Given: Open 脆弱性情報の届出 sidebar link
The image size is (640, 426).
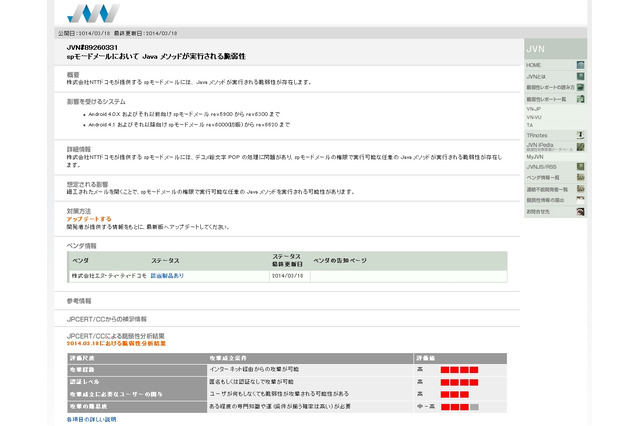Looking at the screenshot, I should pyautogui.click(x=545, y=200).
